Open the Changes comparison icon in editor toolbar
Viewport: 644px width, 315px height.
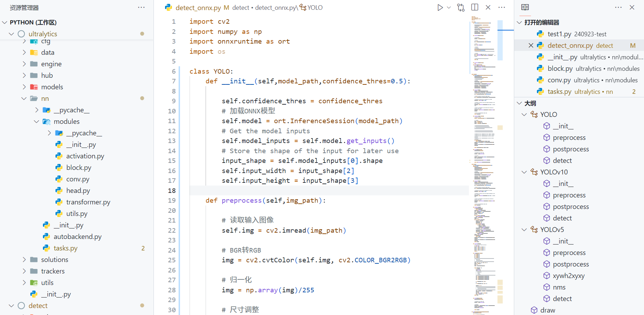[x=460, y=7]
